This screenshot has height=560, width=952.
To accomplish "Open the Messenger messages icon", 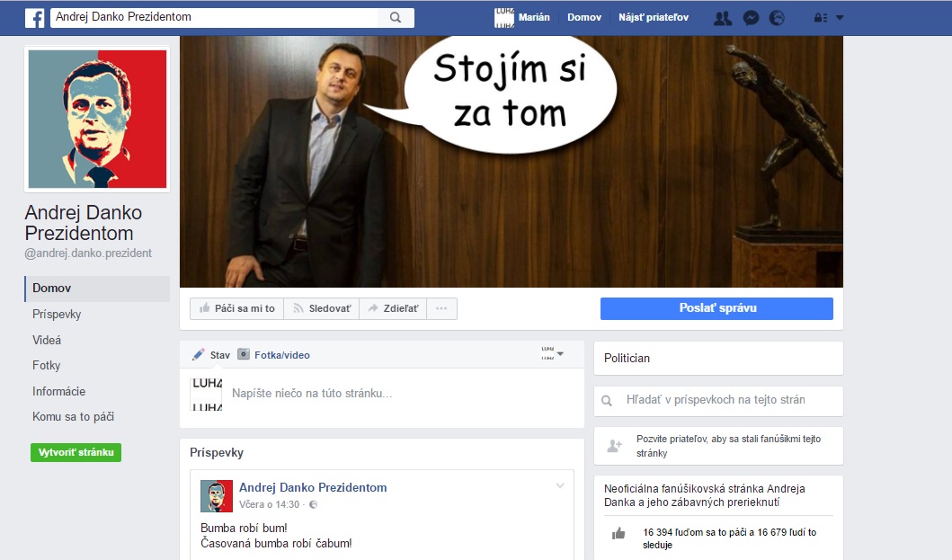I will tap(751, 17).
